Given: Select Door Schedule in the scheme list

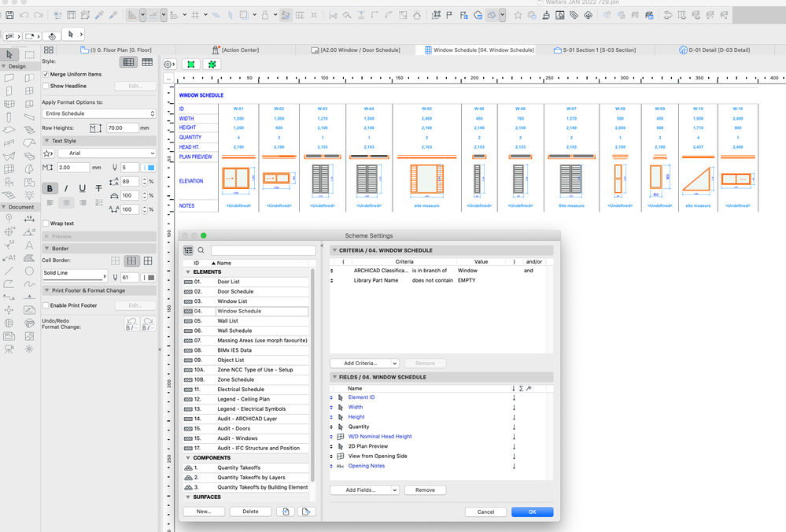Looking at the screenshot, I should [235, 291].
